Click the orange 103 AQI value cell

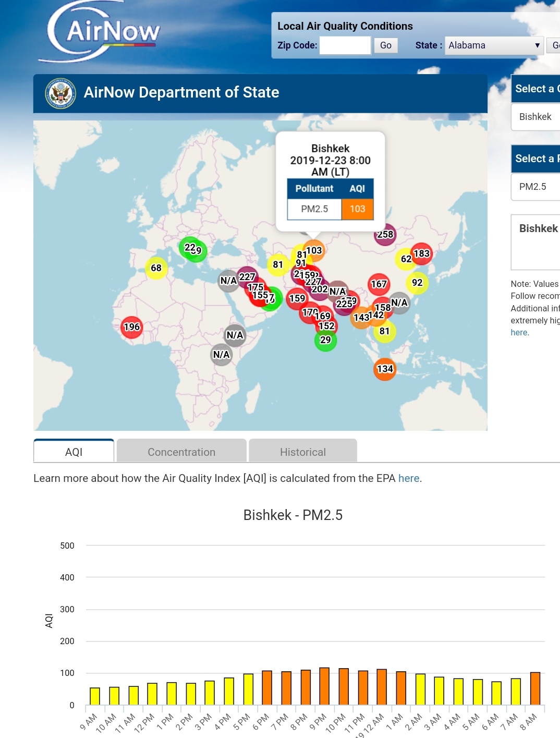(357, 209)
